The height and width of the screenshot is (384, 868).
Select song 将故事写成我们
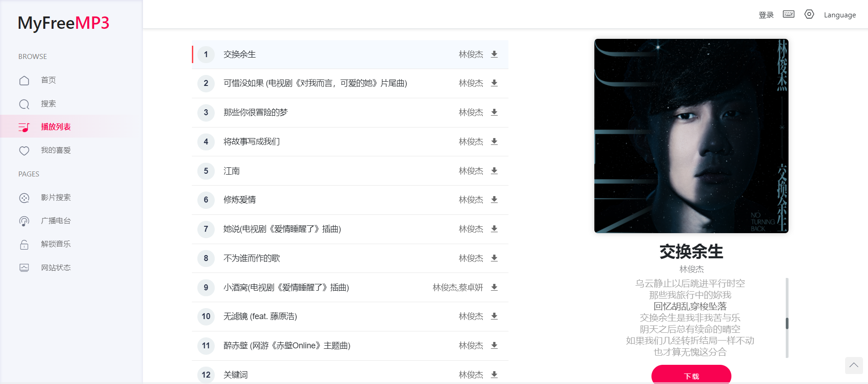pos(251,142)
